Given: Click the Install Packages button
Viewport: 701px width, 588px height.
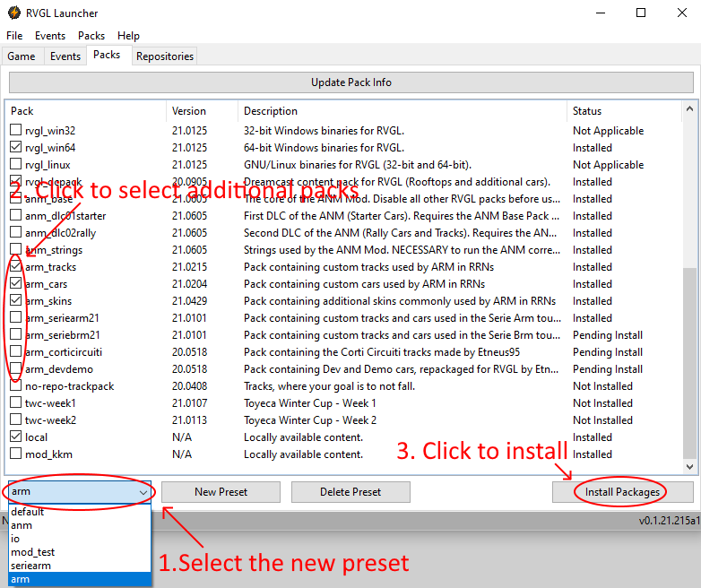Looking at the screenshot, I should [623, 492].
